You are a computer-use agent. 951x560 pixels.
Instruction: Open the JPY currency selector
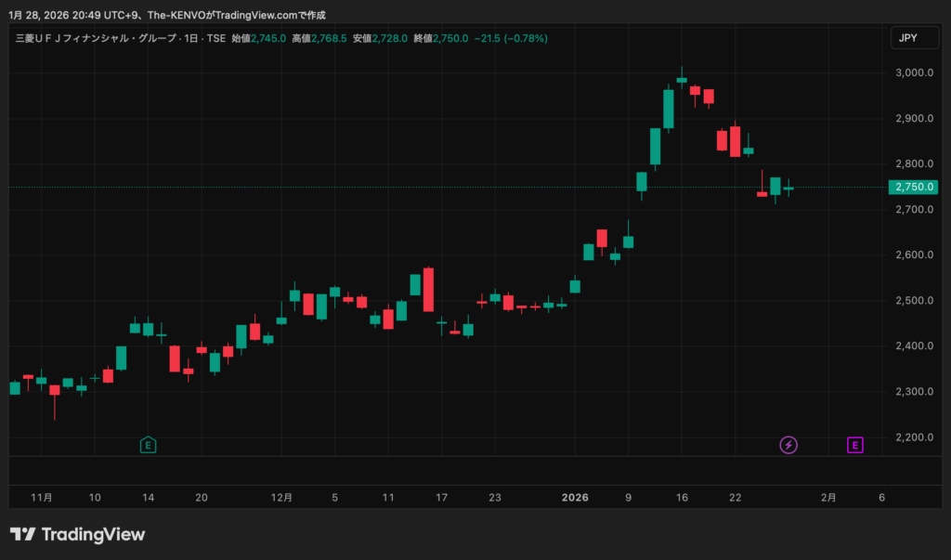[909, 38]
